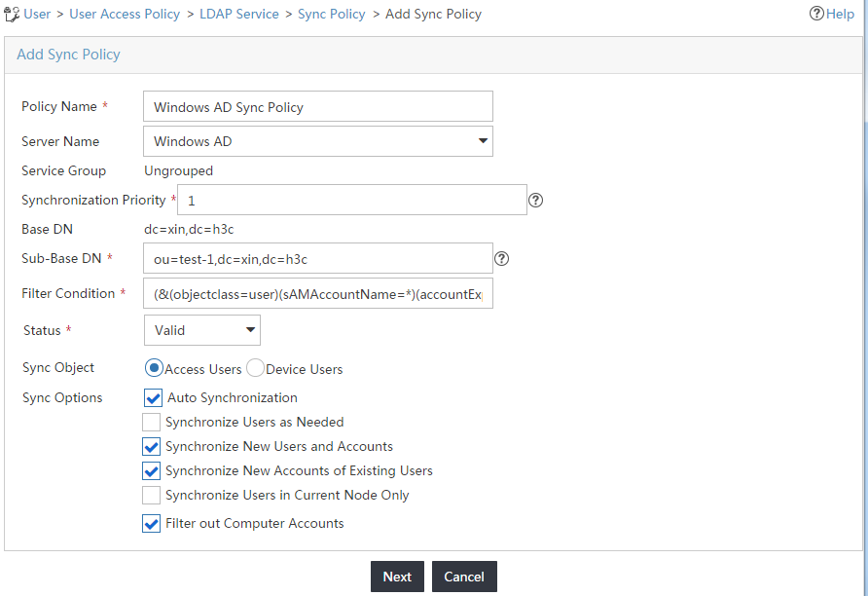
Task: Click the Cancel button
Action: 464,577
